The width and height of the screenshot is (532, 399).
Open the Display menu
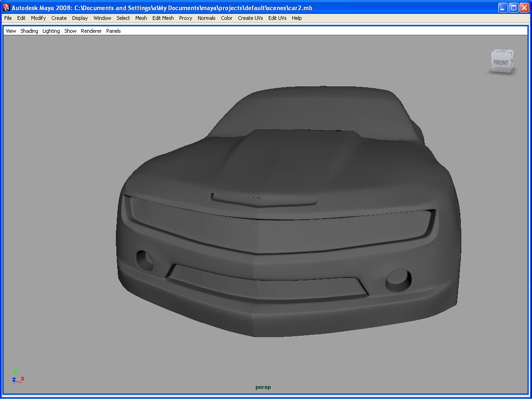(80, 18)
